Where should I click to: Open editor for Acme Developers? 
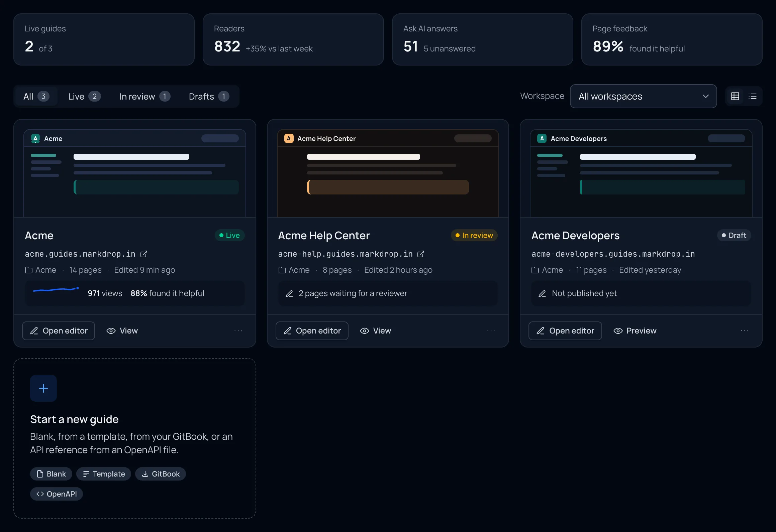point(565,331)
